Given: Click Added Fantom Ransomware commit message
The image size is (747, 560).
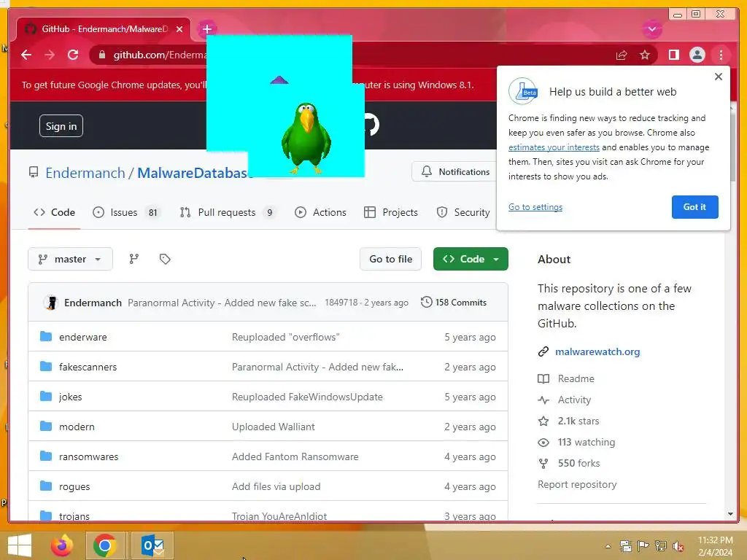Looking at the screenshot, I should click(295, 456).
